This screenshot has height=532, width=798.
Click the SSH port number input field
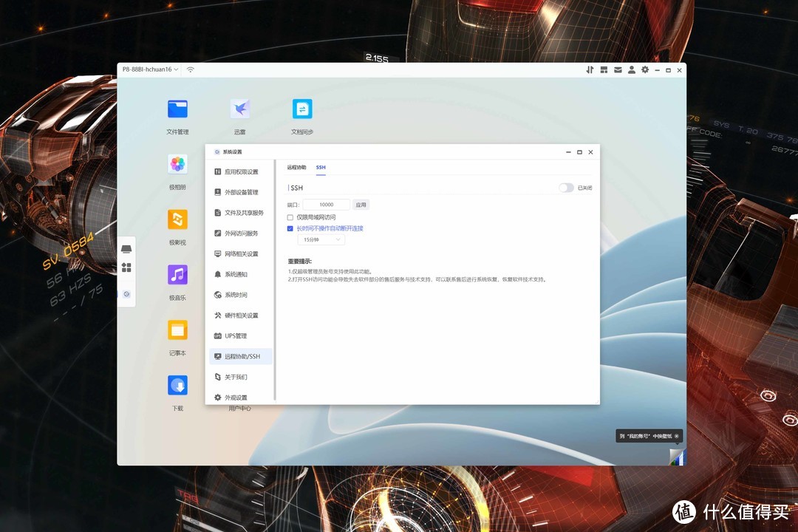[326, 205]
